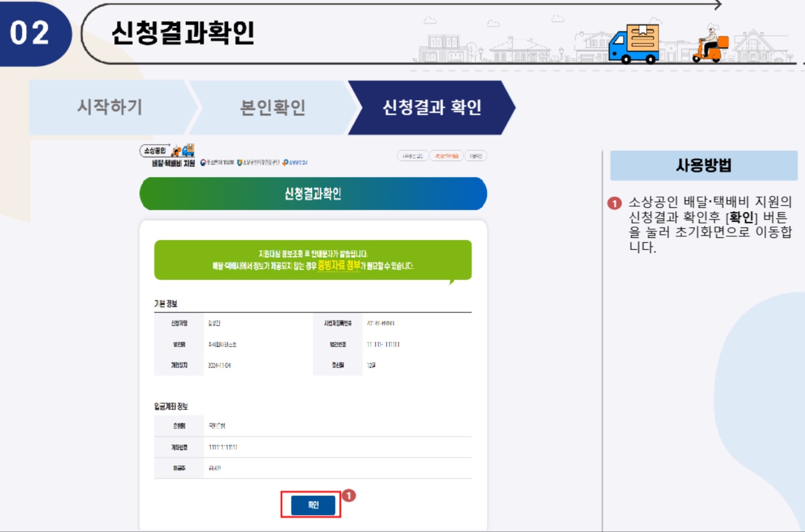Click the 소상공인 배달·택배비 지원 logo
This screenshot has height=532, width=805.
coord(167,155)
